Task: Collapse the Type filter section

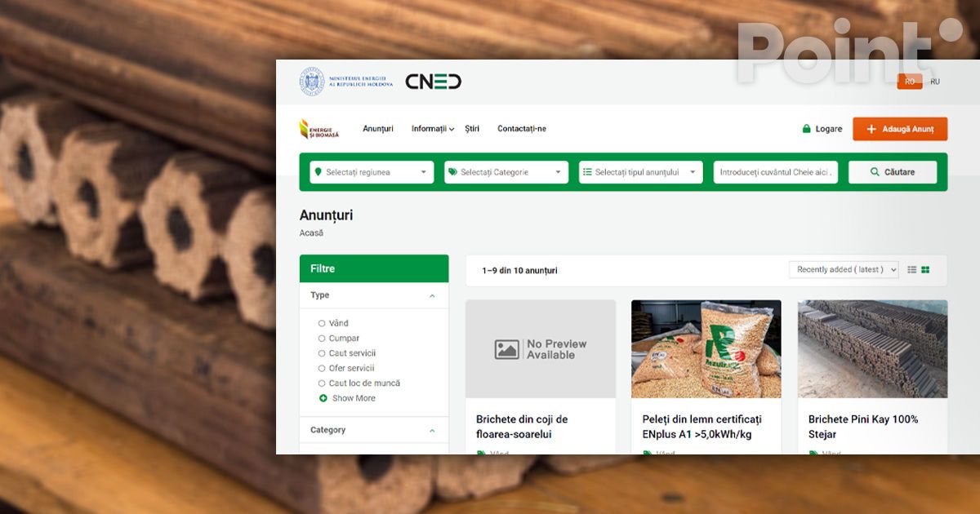Action: tap(432, 296)
